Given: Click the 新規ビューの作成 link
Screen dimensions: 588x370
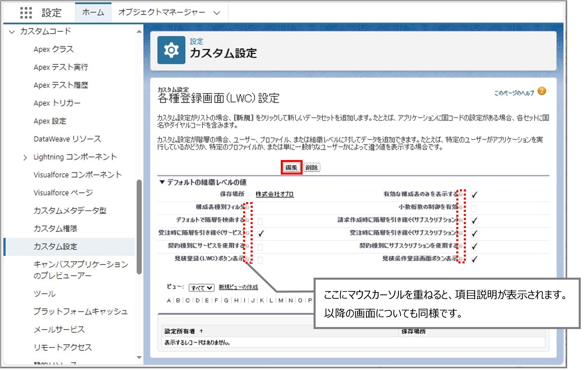Looking at the screenshot, I should click(238, 287).
